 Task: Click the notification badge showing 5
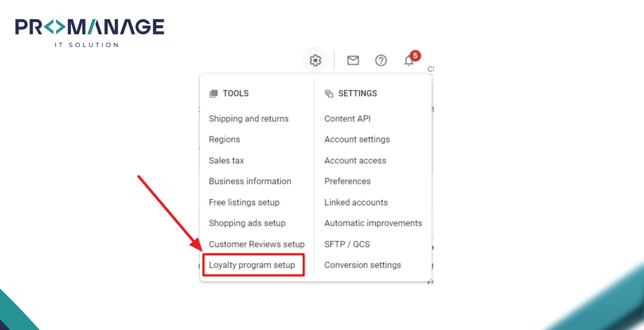(x=416, y=56)
